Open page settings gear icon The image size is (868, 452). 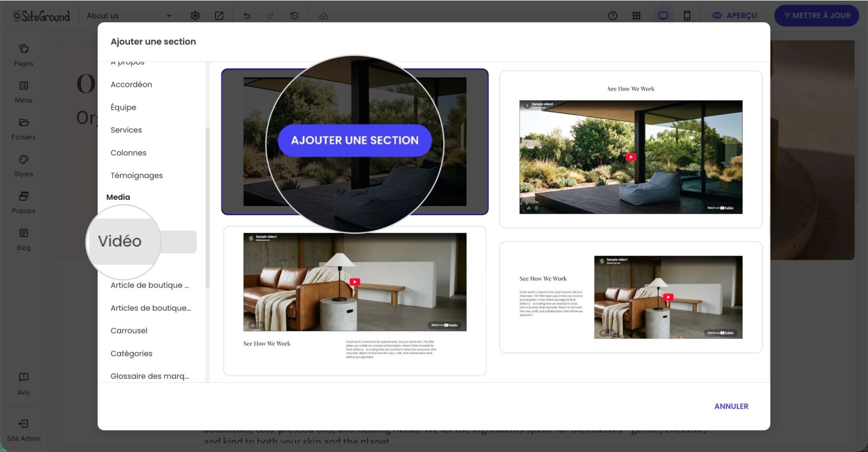pos(195,16)
